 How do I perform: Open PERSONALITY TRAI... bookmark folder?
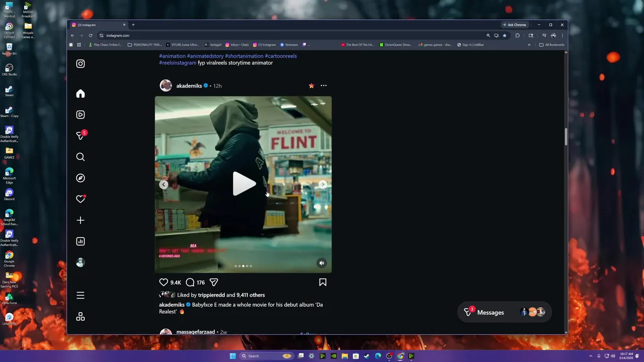pos(145,45)
